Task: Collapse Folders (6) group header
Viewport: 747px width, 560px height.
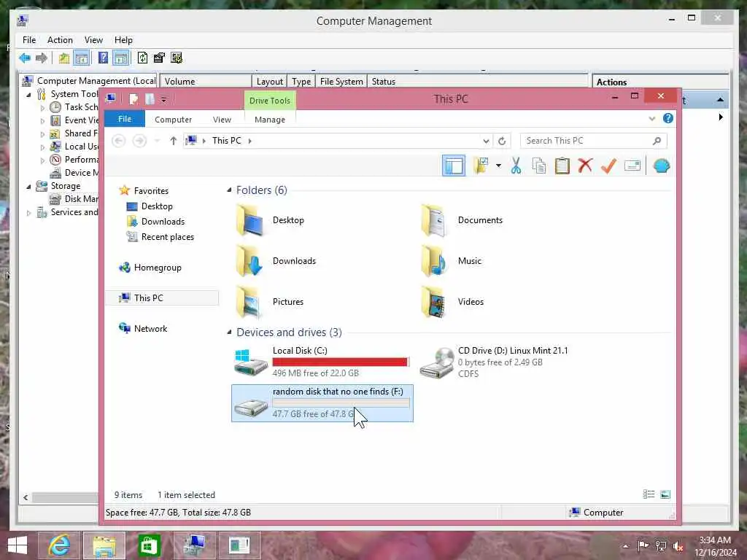Action: (x=229, y=190)
